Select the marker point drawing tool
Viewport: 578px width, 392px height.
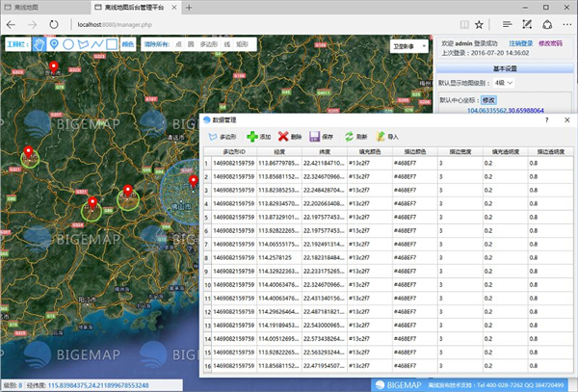53,44
